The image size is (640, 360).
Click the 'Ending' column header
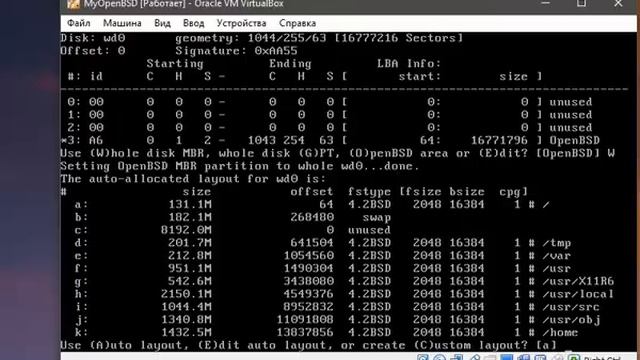click(x=290, y=64)
